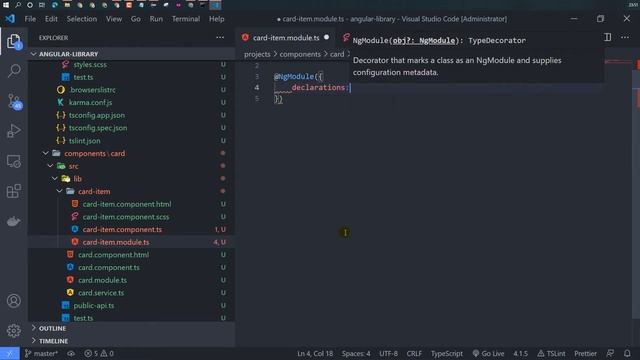640x360 pixels.
Task: Select the card-item.module.ts editor tab
Action: point(286,38)
